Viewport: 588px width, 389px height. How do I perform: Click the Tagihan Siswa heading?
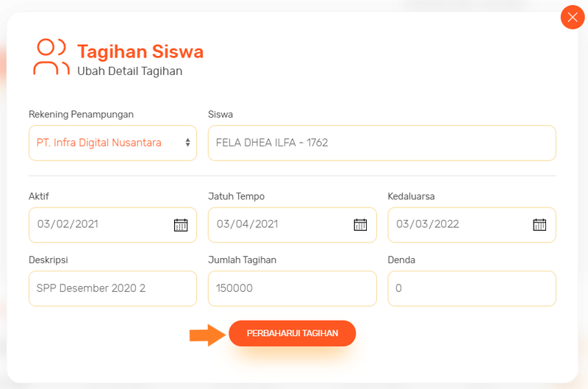pyautogui.click(x=140, y=51)
